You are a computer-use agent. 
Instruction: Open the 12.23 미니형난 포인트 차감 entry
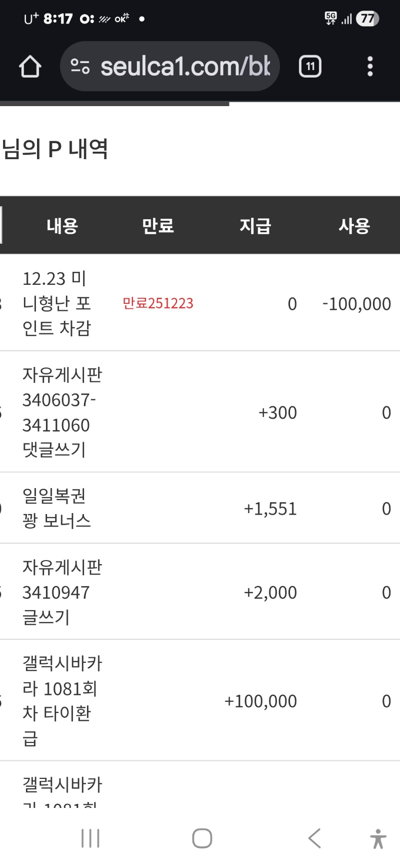click(56, 303)
